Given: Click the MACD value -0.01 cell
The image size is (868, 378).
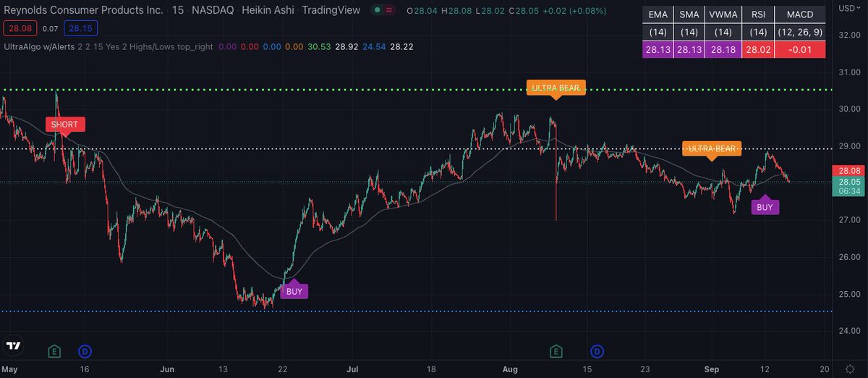Looking at the screenshot, I should point(799,49).
